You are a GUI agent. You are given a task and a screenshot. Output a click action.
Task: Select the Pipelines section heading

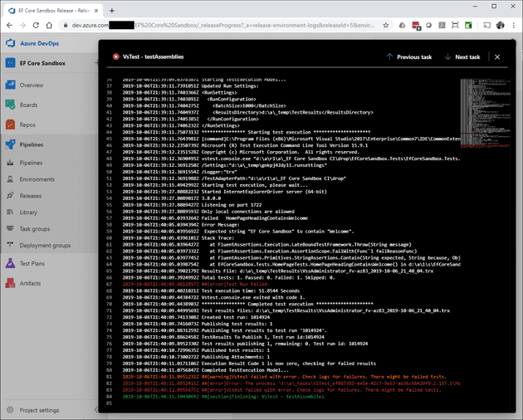[x=32, y=144]
